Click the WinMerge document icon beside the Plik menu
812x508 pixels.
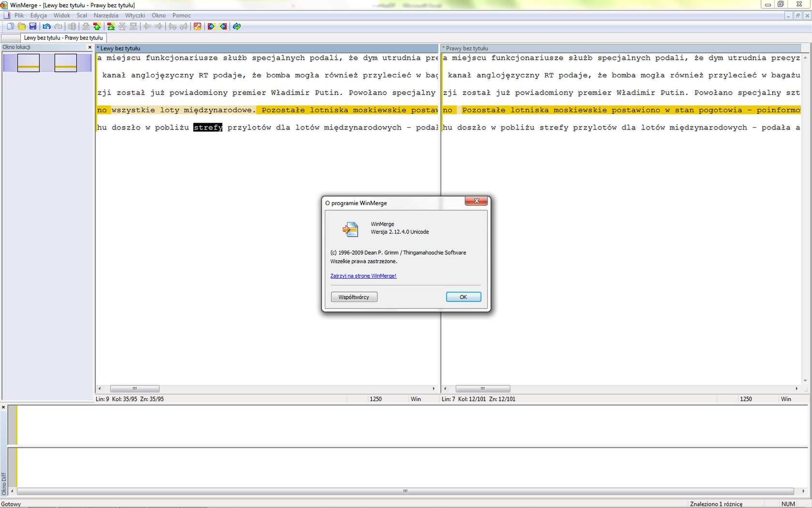[x=7, y=15]
